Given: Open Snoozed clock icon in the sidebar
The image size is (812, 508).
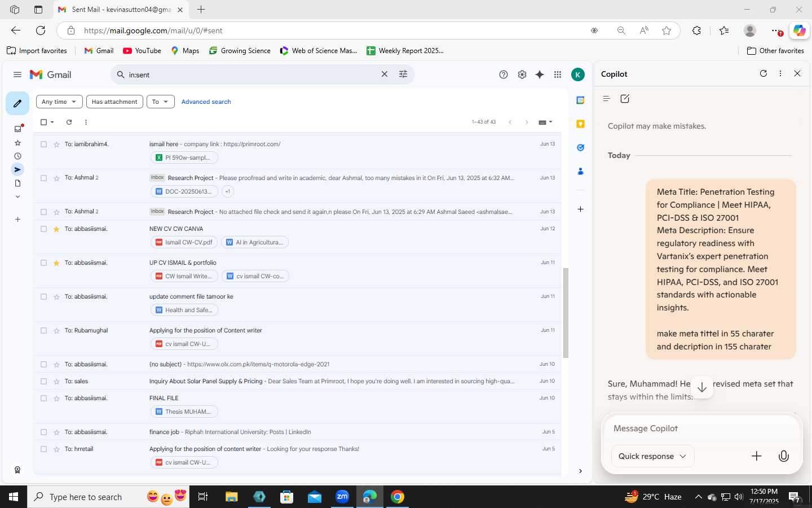Looking at the screenshot, I should pos(17,156).
